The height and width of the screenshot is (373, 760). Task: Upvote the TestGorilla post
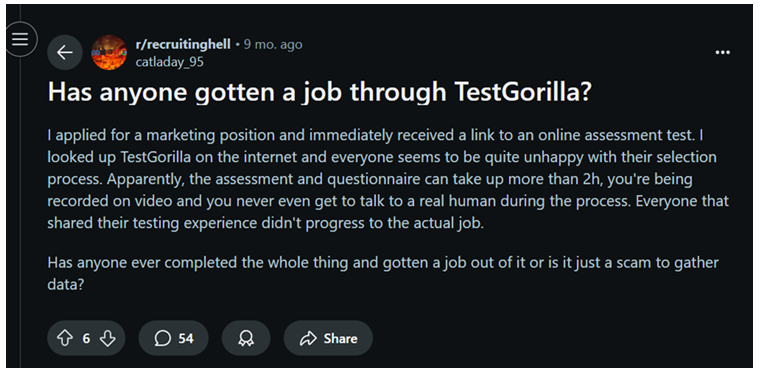tap(65, 338)
